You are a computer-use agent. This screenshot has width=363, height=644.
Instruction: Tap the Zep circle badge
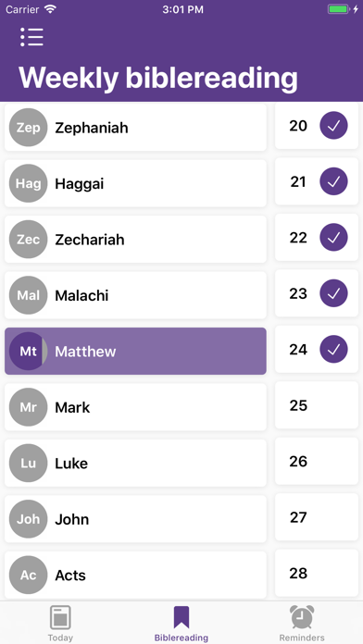(29, 128)
